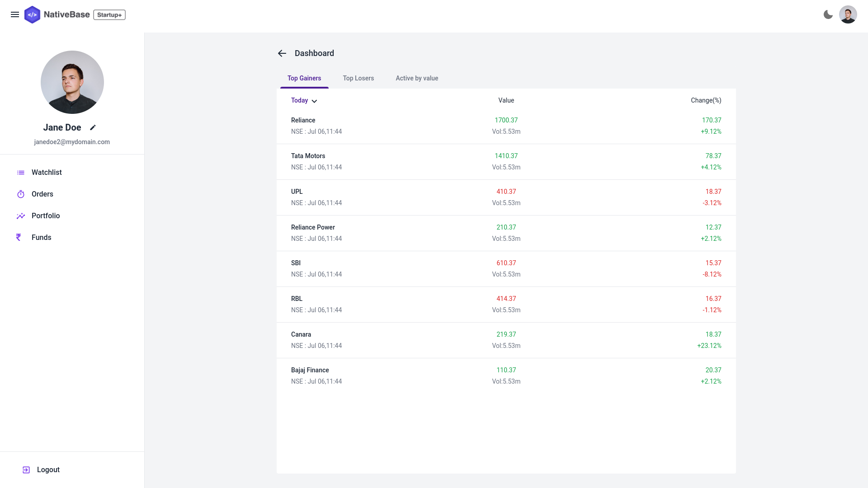Image resolution: width=868 pixels, height=488 pixels.
Task: Click the 110.37 Bajaj Finance value
Action: pos(506,370)
